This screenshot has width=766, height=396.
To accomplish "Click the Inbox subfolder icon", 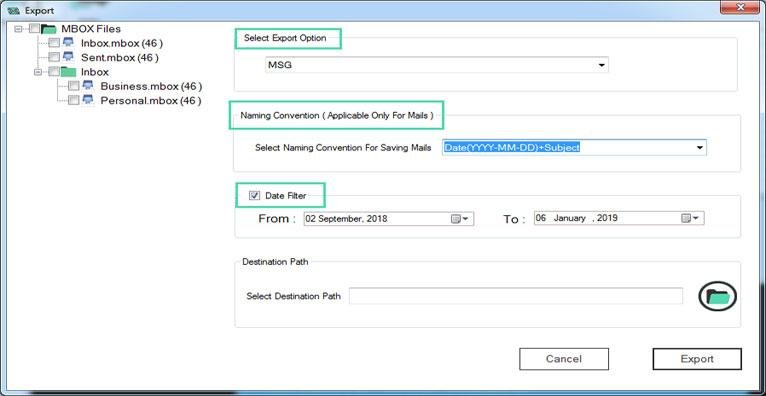I will [x=68, y=72].
